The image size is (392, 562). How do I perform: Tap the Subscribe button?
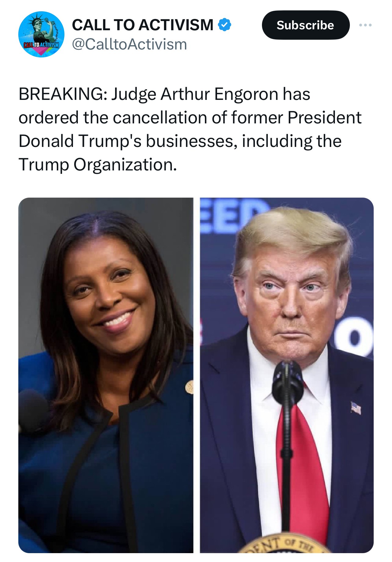[306, 25]
